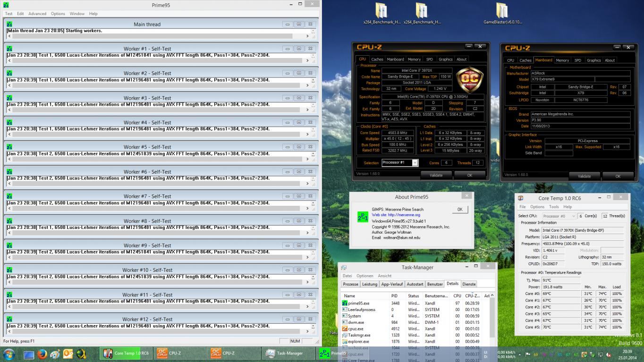
Task: Select cpuz.exe row PID 4912
Action: pyautogui.click(x=416, y=328)
